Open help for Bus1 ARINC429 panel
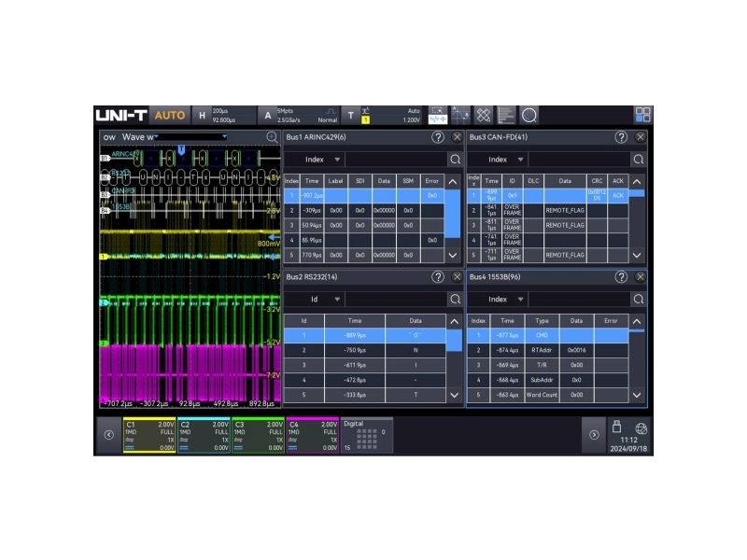Viewport: 747px width, 560px height. click(437, 137)
